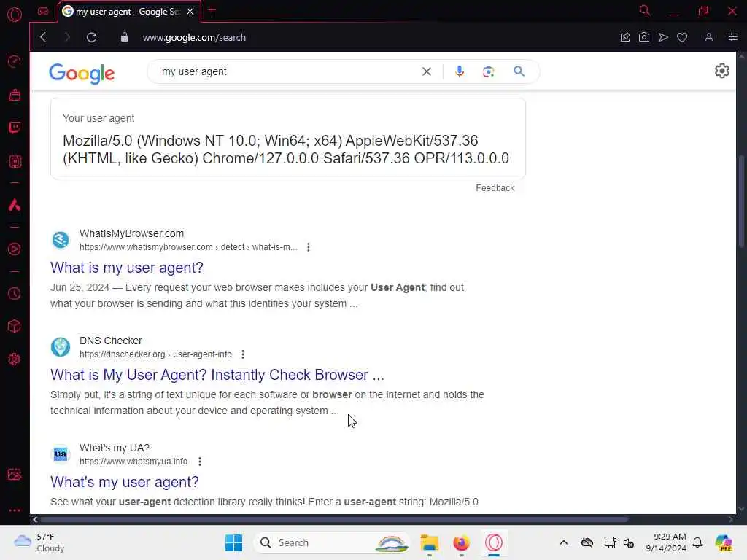This screenshot has width=747, height=560.
Task: Open 'What is my user agent?' result
Action: point(127,268)
